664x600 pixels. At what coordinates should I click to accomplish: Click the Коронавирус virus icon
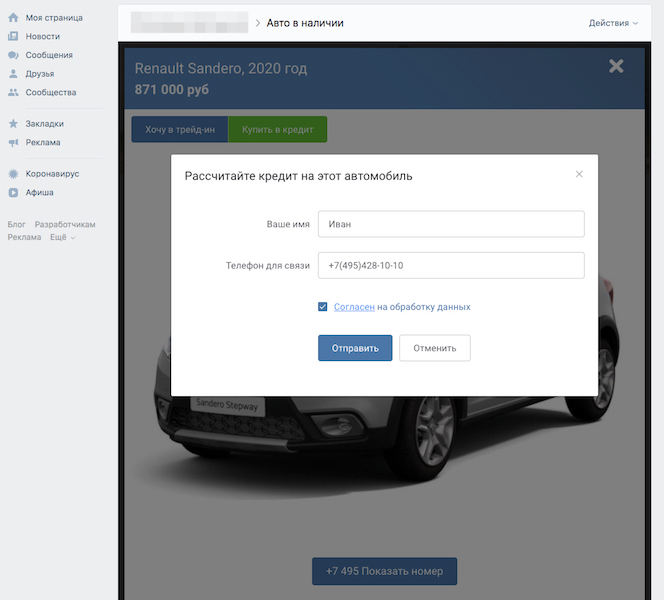pyautogui.click(x=13, y=174)
